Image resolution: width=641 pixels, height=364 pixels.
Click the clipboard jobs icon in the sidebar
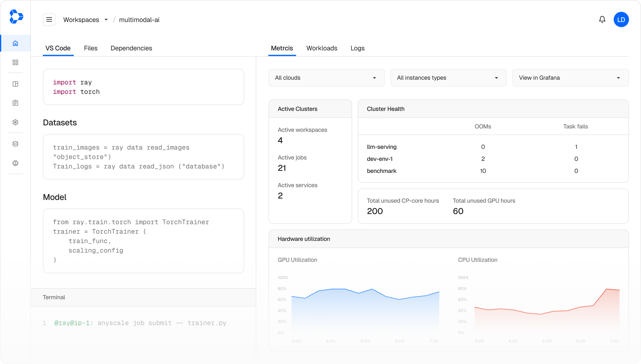[x=15, y=103]
